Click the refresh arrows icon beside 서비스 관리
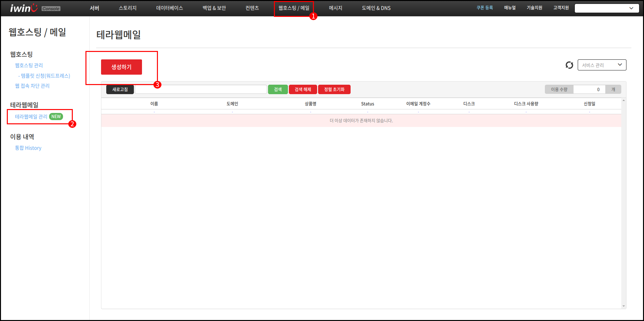 [x=569, y=65]
